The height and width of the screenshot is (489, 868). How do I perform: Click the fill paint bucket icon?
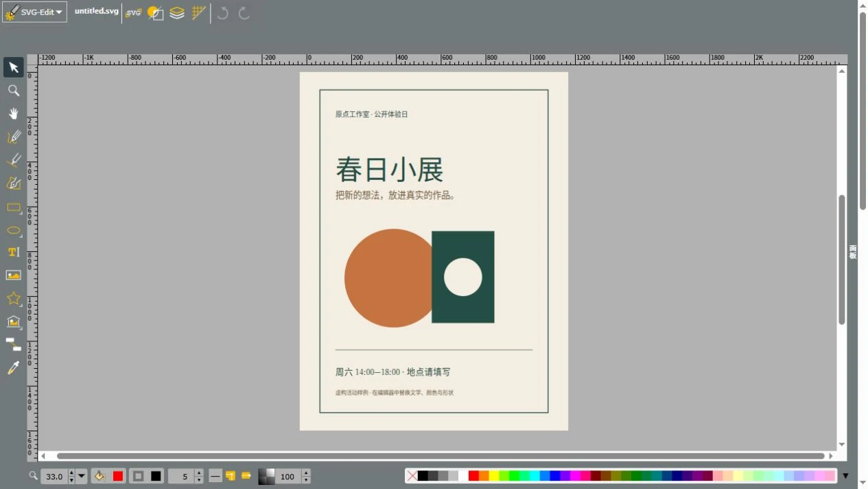(x=100, y=476)
